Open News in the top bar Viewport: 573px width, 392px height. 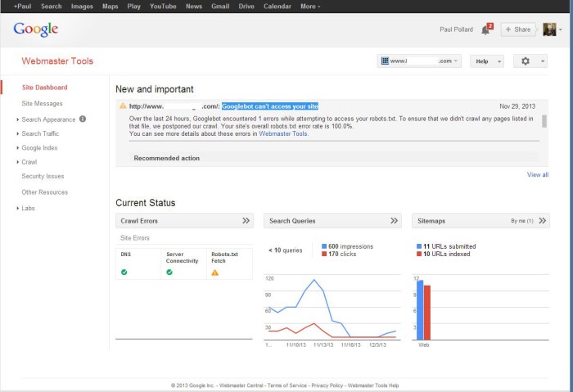[x=194, y=7]
